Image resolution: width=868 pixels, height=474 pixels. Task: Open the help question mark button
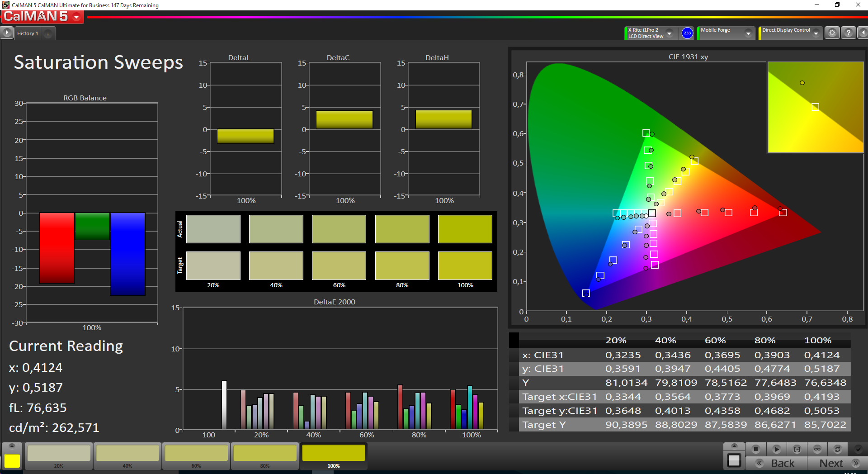(x=849, y=33)
